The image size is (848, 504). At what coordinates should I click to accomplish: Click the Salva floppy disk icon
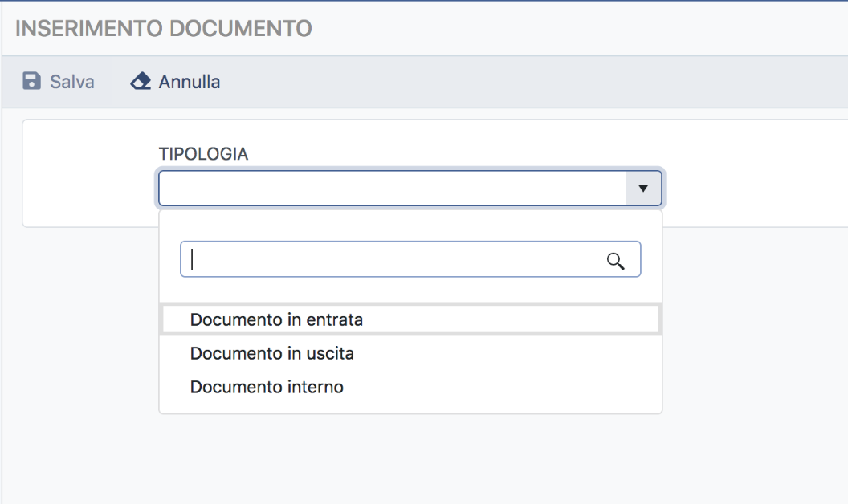[31, 81]
